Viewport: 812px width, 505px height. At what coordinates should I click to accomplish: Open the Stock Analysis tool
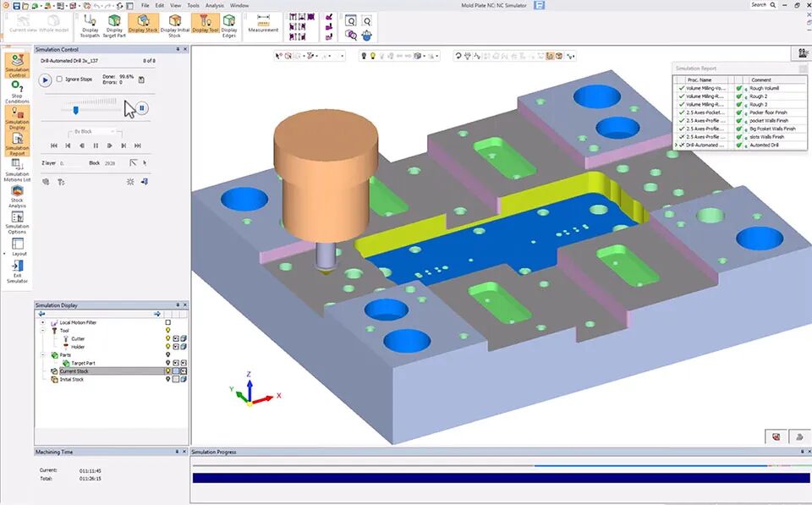pos(17,197)
